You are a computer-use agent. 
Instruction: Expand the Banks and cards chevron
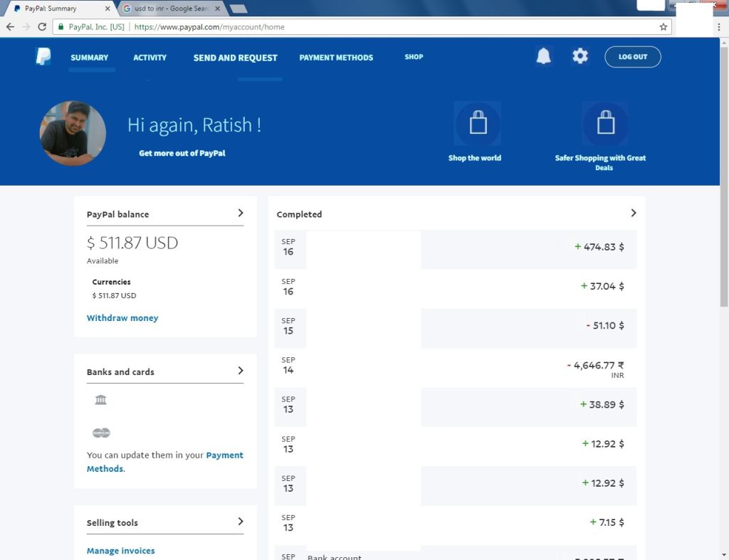pos(241,371)
